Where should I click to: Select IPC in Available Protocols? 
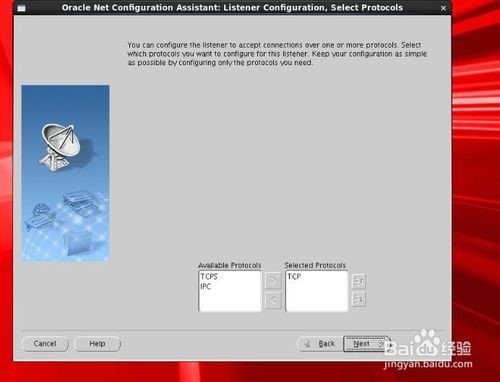click(x=206, y=286)
